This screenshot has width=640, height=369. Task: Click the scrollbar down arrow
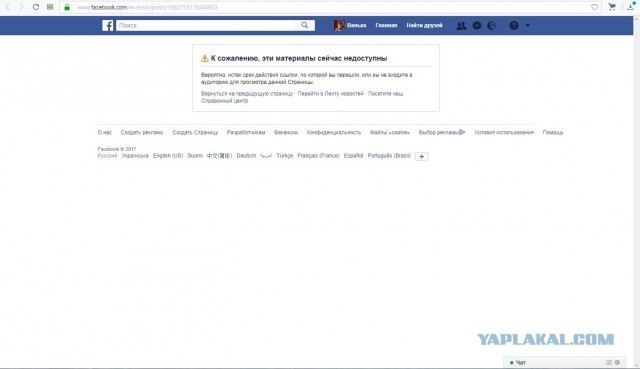(636, 365)
